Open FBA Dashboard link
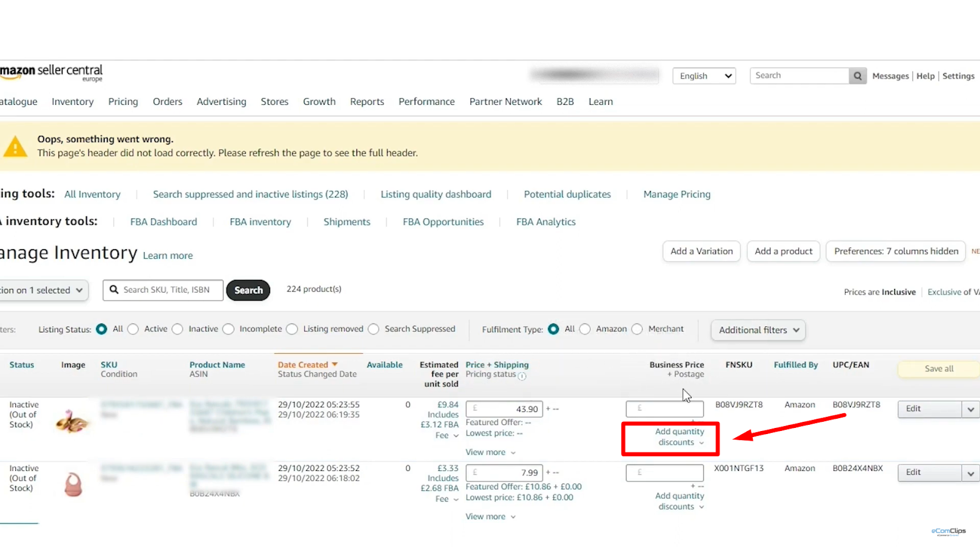980x551 pixels. pyautogui.click(x=164, y=222)
